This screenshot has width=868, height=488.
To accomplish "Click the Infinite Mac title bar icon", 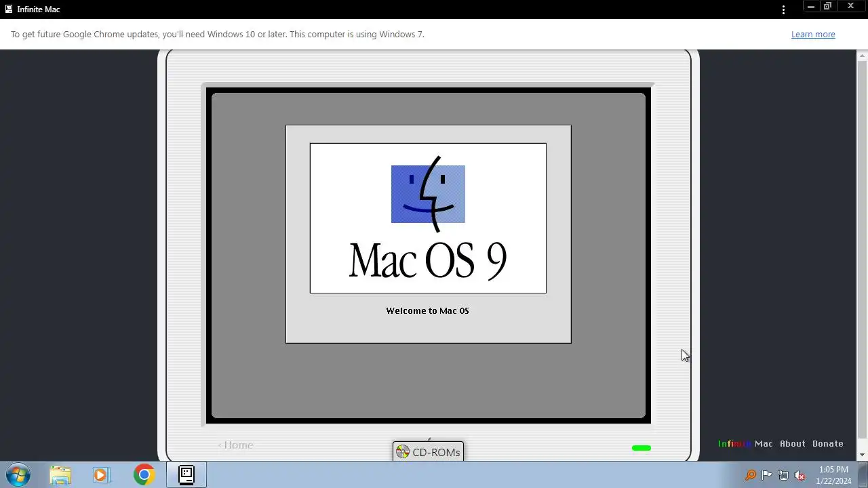I will click(9, 9).
